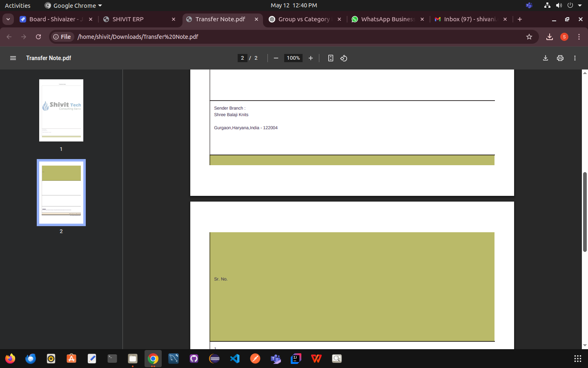The width and height of the screenshot is (588, 368).
Task: Click the vertical scrollbar of PDF viewer
Action: 585,212
